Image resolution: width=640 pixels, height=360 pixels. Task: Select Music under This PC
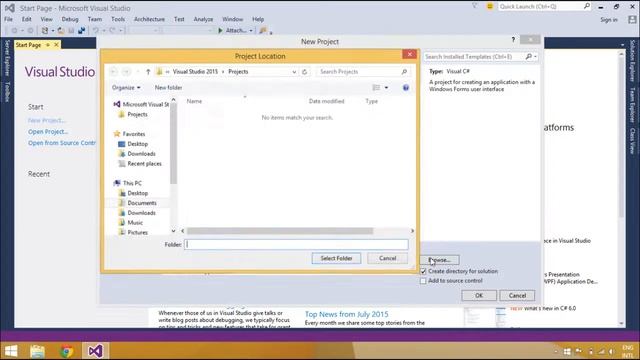point(131,222)
